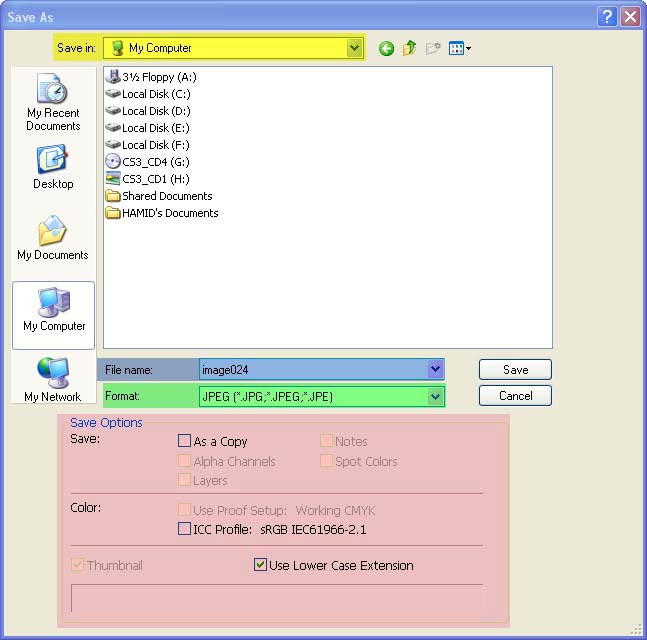The image size is (647, 640).
Task: Expand the File name history dropdown
Action: point(435,369)
